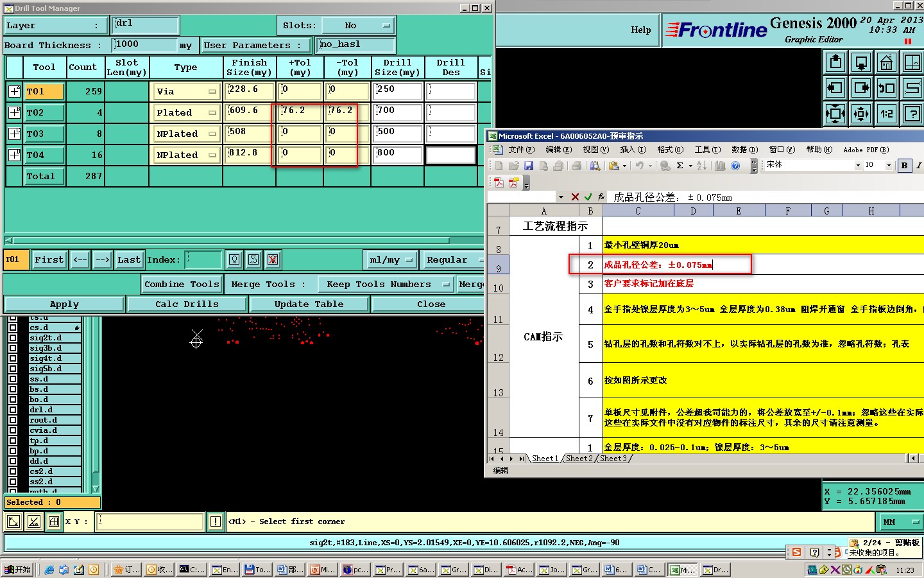Click the red X clear icon beside Index

tap(273, 259)
